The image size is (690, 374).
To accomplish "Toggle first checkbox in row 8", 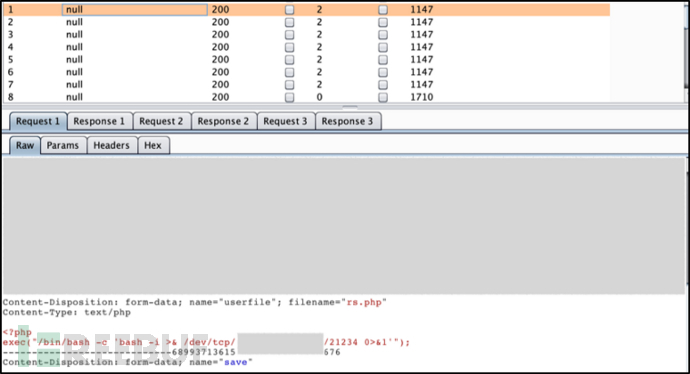I will coord(290,97).
